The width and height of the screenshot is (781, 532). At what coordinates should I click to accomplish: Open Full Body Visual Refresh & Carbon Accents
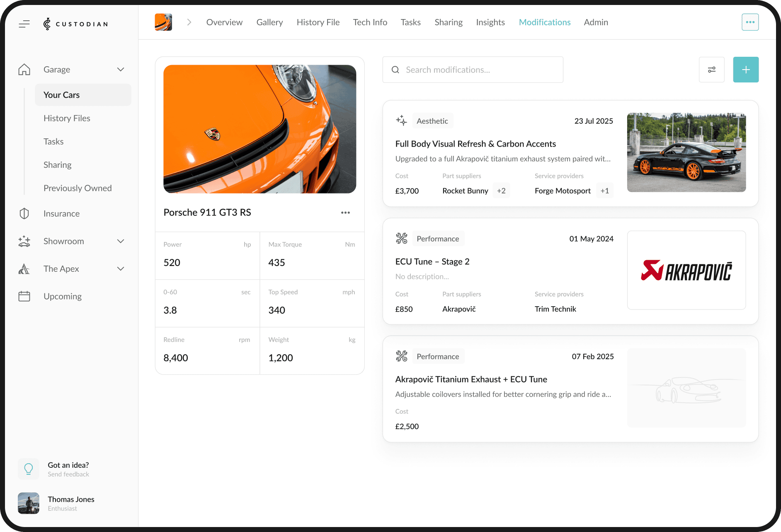coord(475,144)
